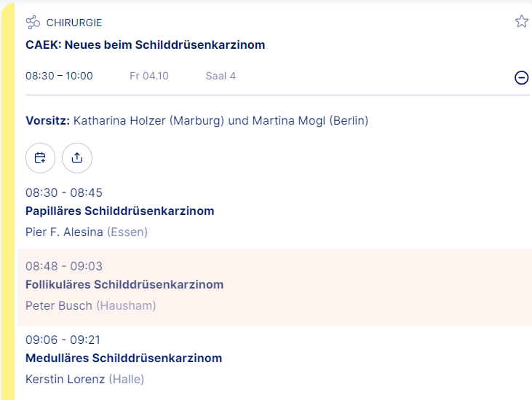This screenshot has width=532, height=400.
Task: Open the Medulläres Schilddrüsenkarzinom talk
Action: pyautogui.click(x=123, y=358)
